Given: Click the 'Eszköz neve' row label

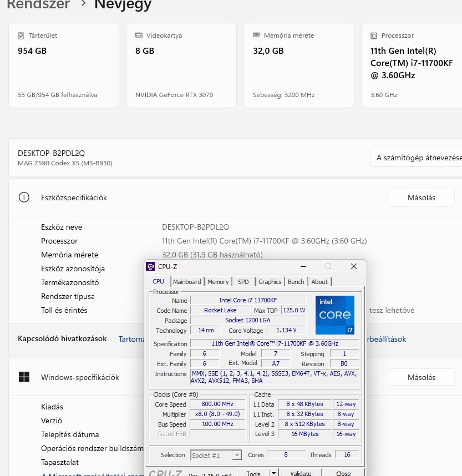Looking at the screenshot, I should coord(62,227).
